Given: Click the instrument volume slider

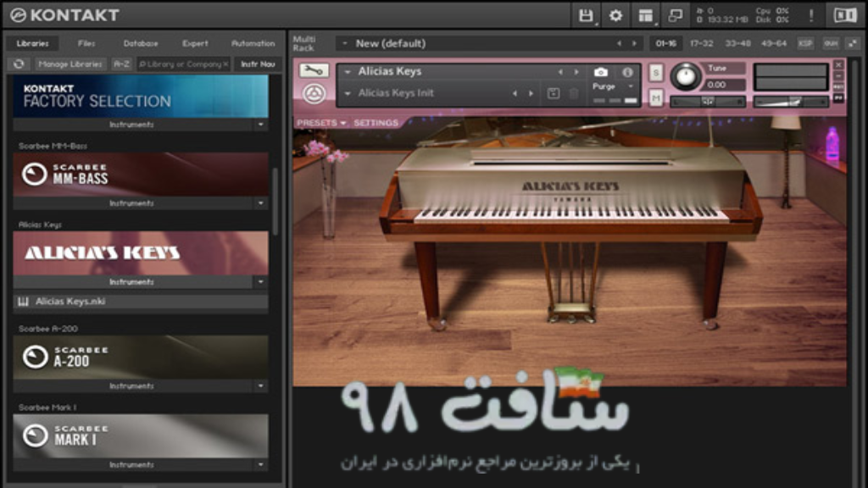Looking at the screenshot, I should click(791, 102).
